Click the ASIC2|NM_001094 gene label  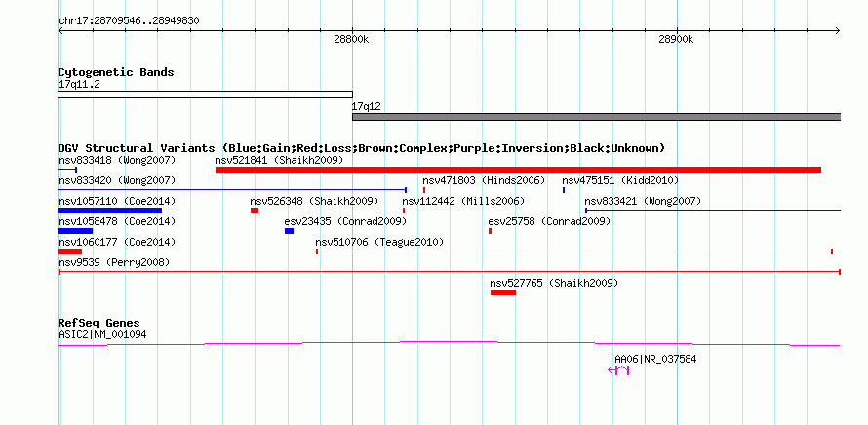(102, 334)
